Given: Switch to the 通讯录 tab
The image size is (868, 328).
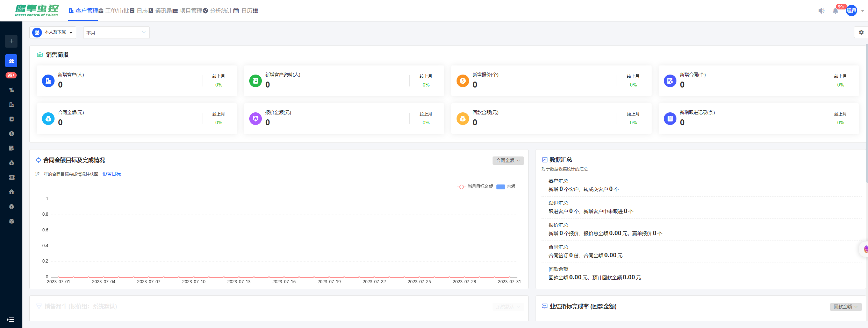Looking at the screenshot, I should point(160,11).
